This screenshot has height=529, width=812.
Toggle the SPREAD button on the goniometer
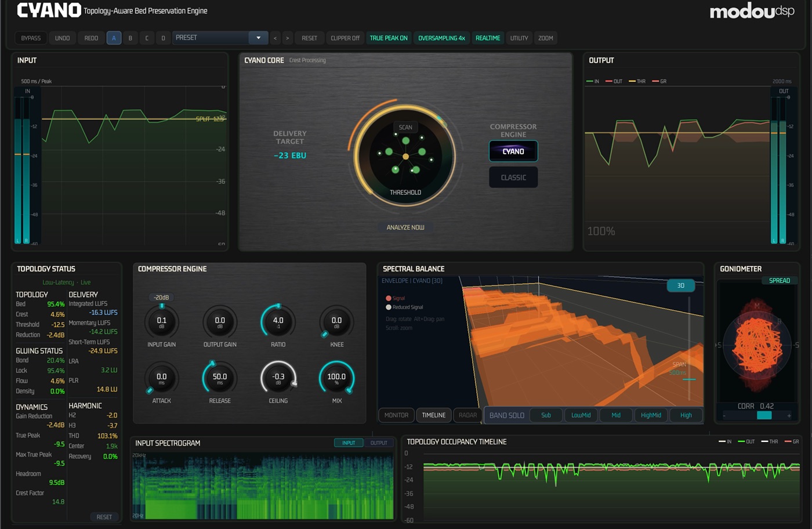click(780, 281)
